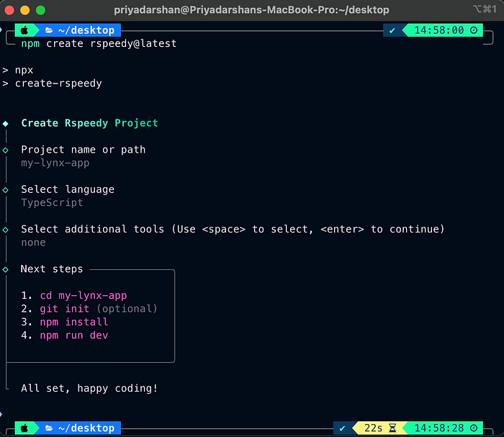Click the ~/desktop path in bottom prompt
This screenshot has height=437, width=504.
[x=86, y=428]
